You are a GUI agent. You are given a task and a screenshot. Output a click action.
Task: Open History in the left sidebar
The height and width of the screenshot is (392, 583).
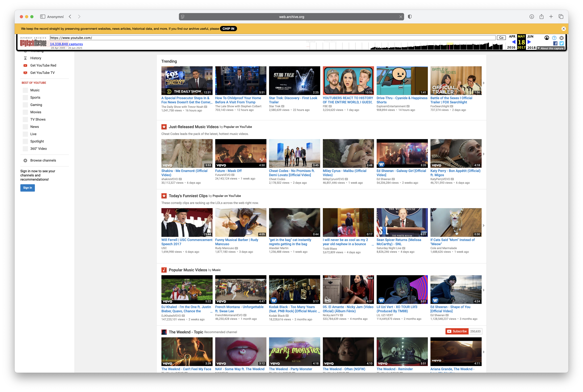(x=36, y=58)
